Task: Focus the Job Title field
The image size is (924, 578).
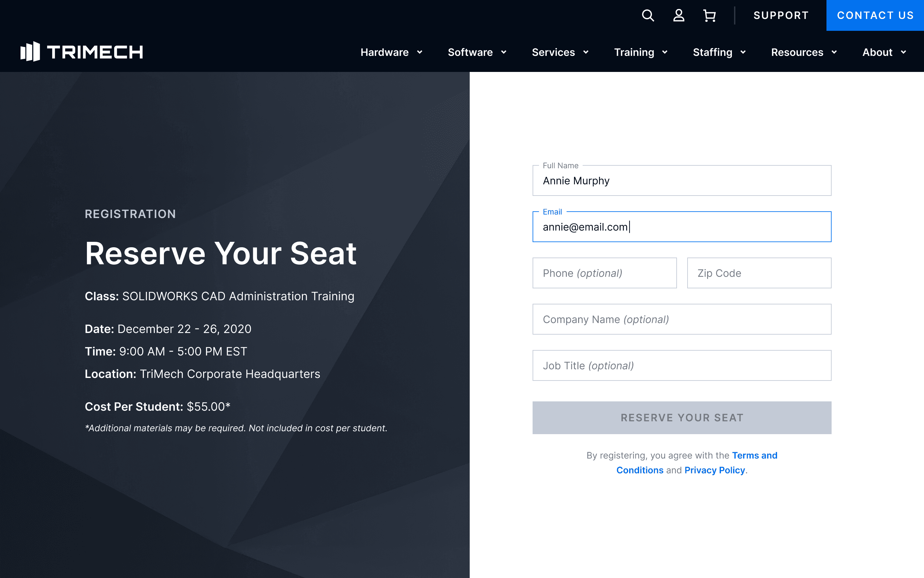Action: pyautogui.click(x=681, y=365)
